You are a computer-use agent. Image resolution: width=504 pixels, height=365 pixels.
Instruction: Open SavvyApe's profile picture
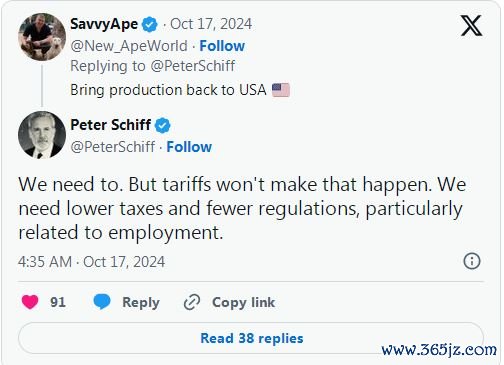tap(42, 37)
